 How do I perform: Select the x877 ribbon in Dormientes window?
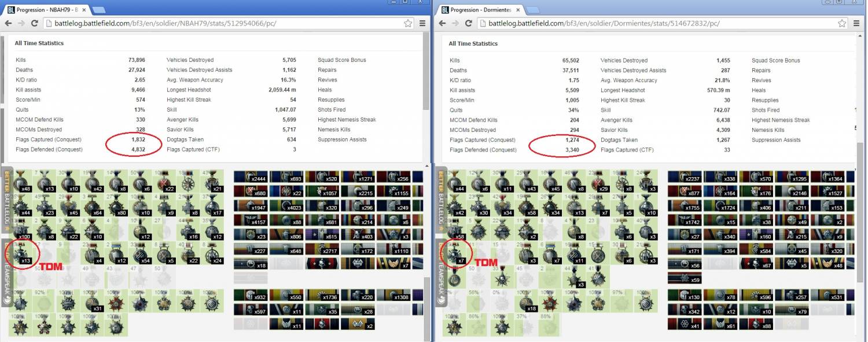pos(685,191)
